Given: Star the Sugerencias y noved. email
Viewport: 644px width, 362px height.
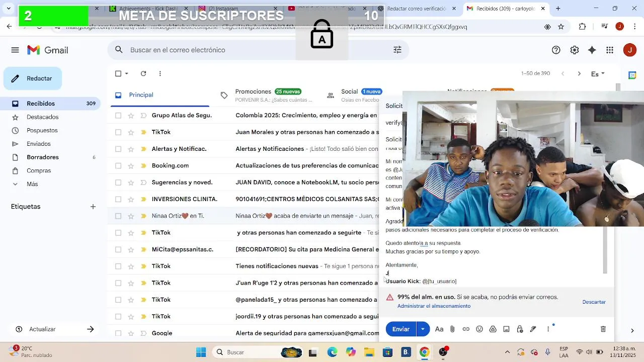Looking at the screenshot, I should pos(131,182).
